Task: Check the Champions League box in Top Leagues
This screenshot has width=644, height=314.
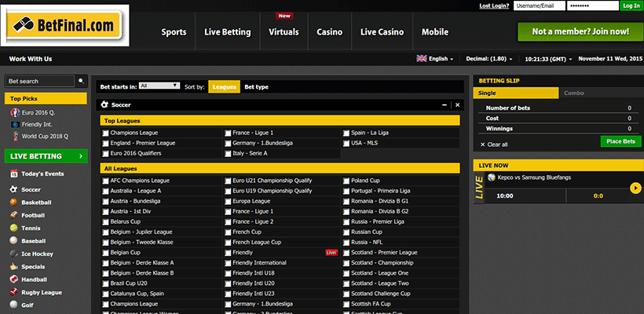Action: (x=105, y=133)
